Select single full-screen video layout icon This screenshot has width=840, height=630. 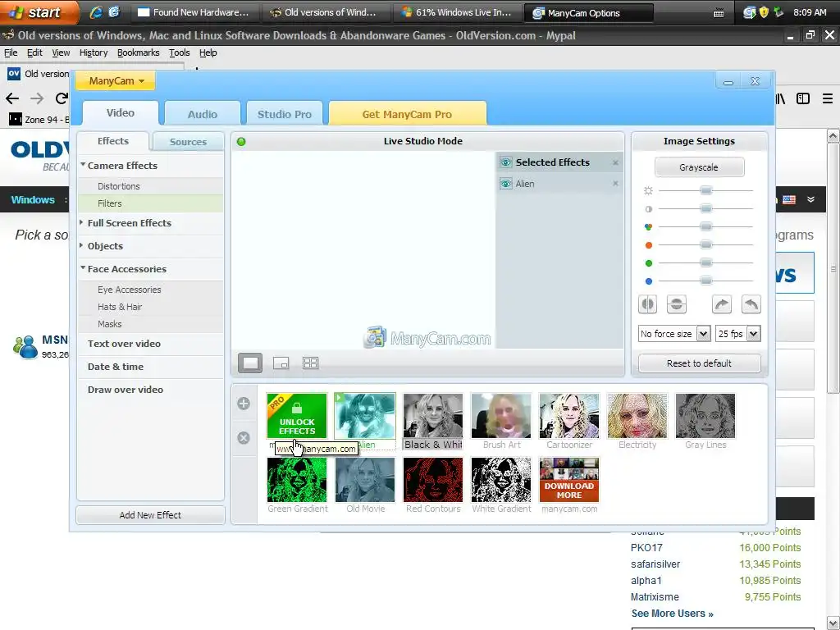pos(249,363)
